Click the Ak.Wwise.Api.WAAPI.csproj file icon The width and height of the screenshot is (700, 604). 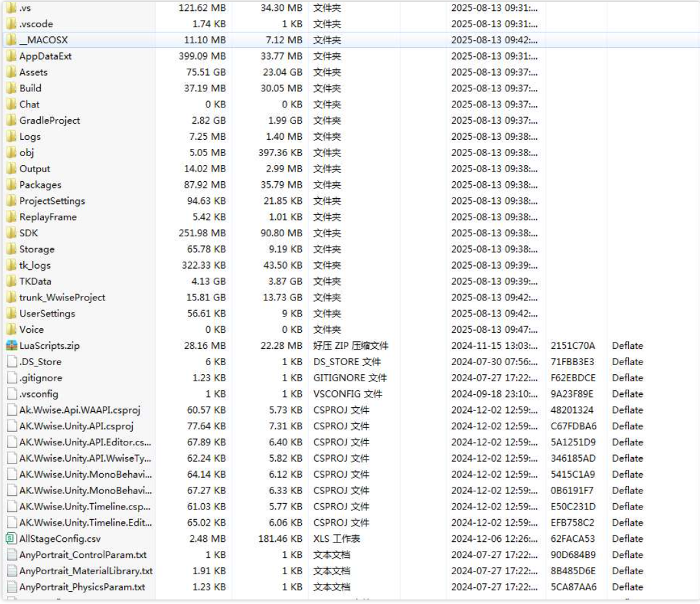[x=11, y=410]
